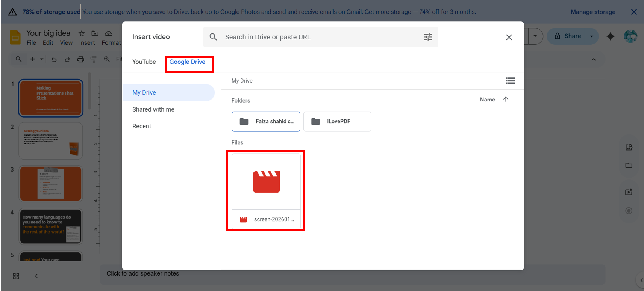Switch to the YouTube tab

pos(144,62)
